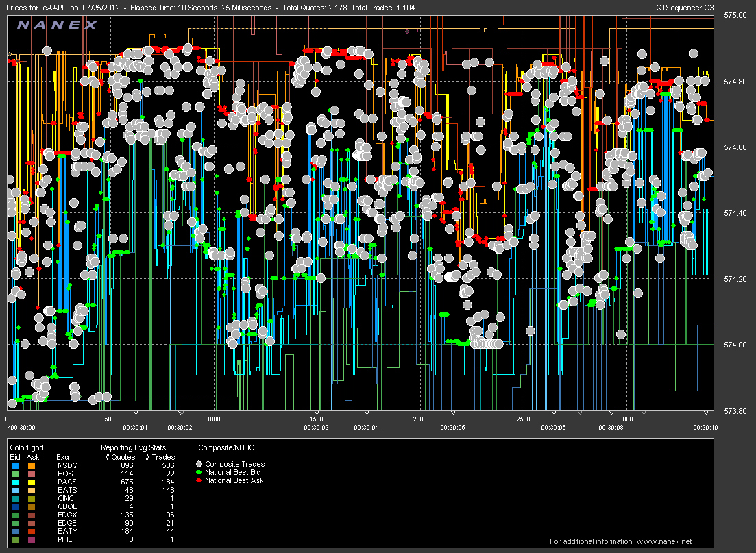
Task: Select the PHIL ask color swatch
Action: click(x=32, y=539)
